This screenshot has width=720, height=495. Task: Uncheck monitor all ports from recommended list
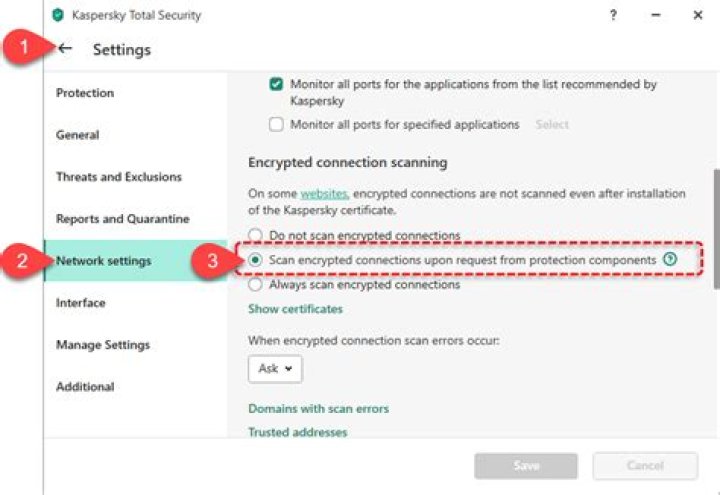point(277,85)
